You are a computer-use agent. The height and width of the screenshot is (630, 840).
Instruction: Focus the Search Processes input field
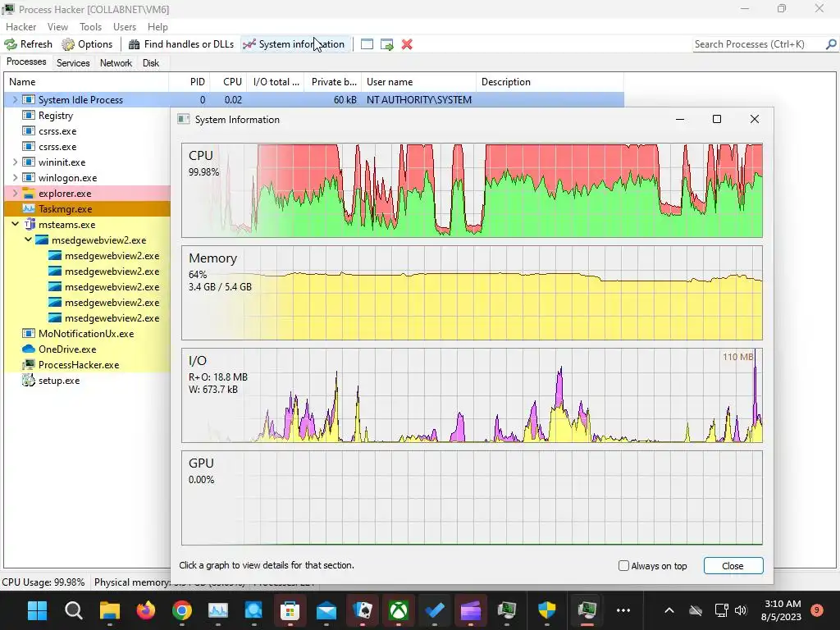[759, 44]
